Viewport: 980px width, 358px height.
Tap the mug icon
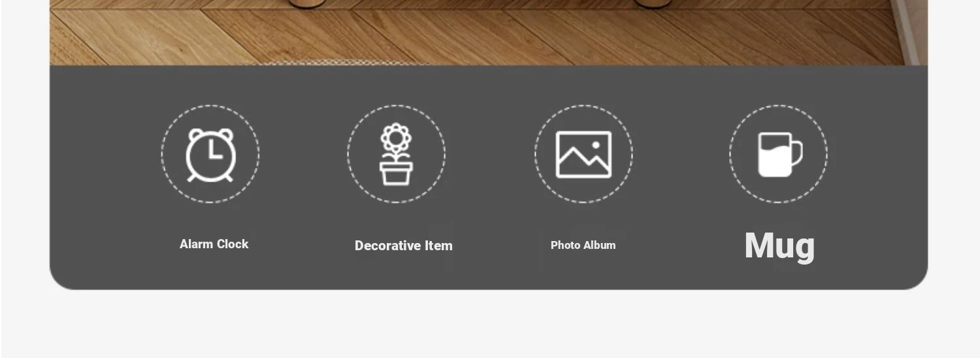point(779,154)
